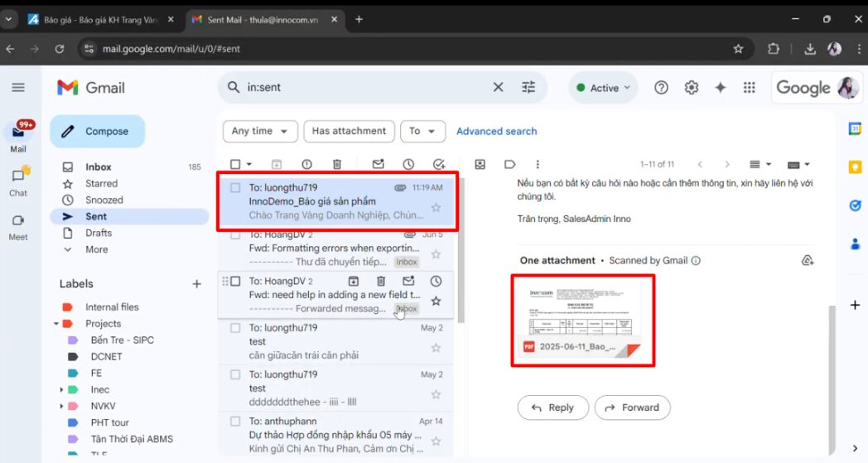868x463 pixels.
Task: Open select-all dropdown arrow
Action: coord(249,164)
